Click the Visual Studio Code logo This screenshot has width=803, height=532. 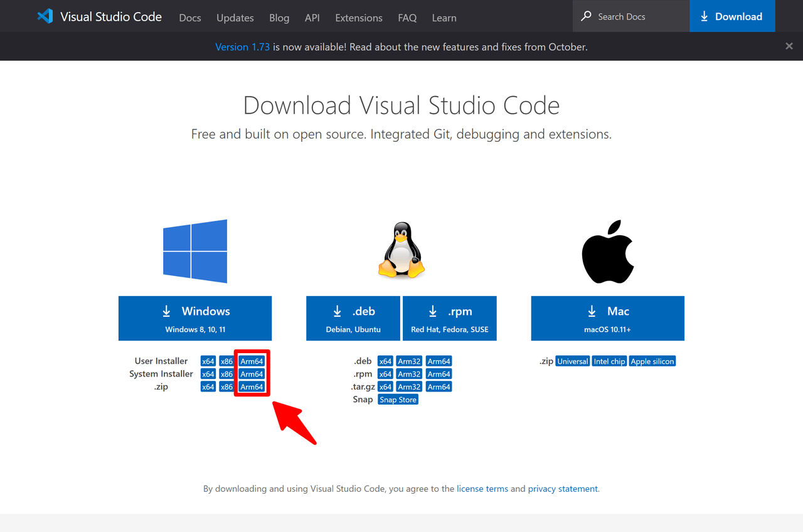pyautogui.click(x=45, y=16)
